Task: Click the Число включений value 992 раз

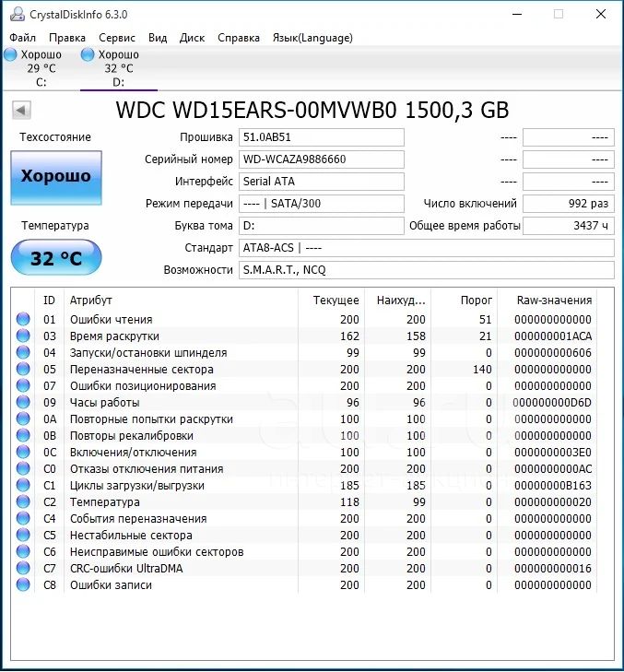Action: (x=569, y=204)
